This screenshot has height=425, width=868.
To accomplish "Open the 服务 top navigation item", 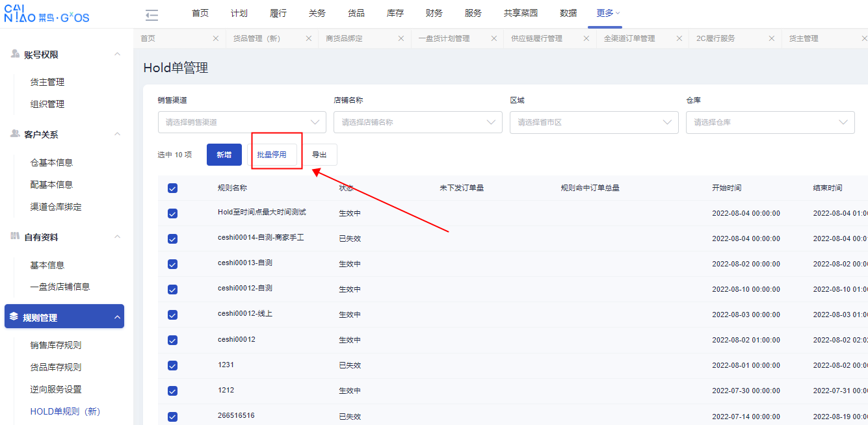I will tap(473, 13).
